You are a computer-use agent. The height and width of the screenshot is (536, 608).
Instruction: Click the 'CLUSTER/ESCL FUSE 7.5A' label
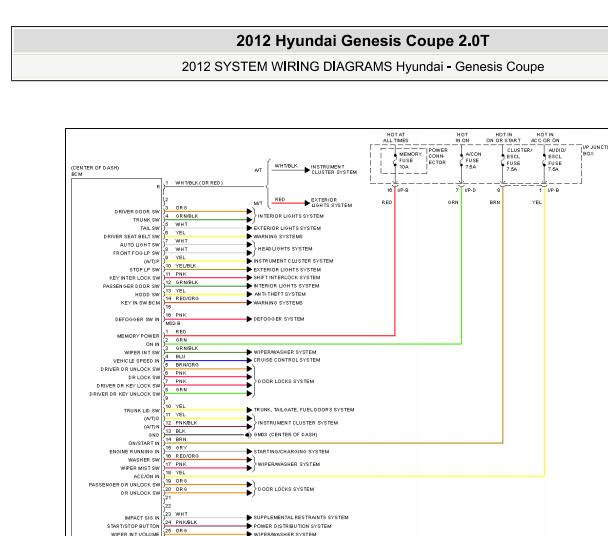pos(519,159)
